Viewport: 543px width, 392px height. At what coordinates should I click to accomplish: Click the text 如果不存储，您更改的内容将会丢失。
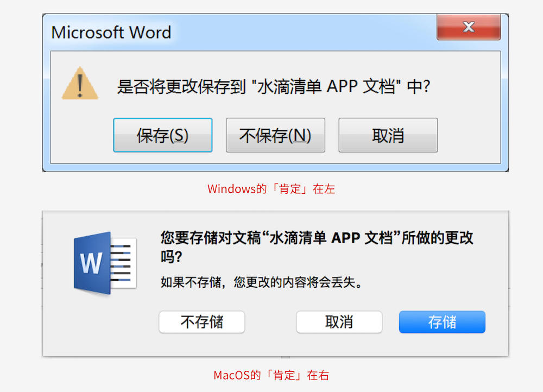[262, 282]
